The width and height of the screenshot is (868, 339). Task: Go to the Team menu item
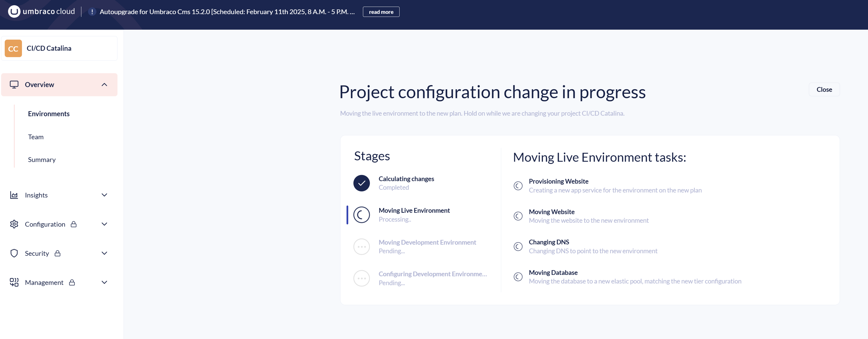36,137
